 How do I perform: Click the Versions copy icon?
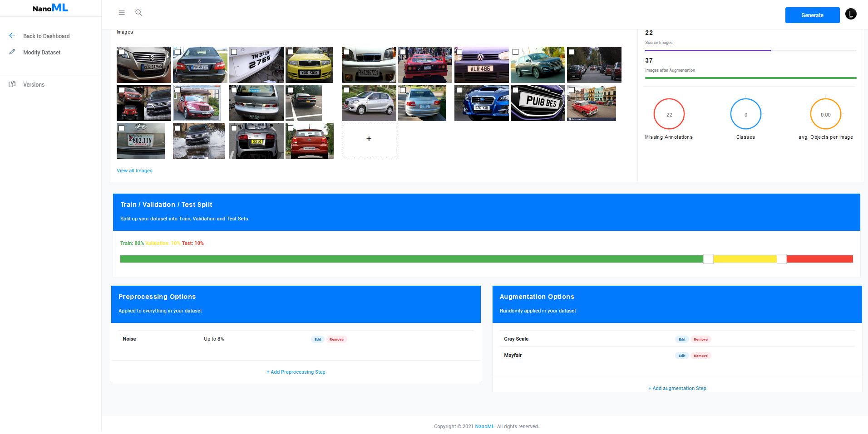[12, 84]
